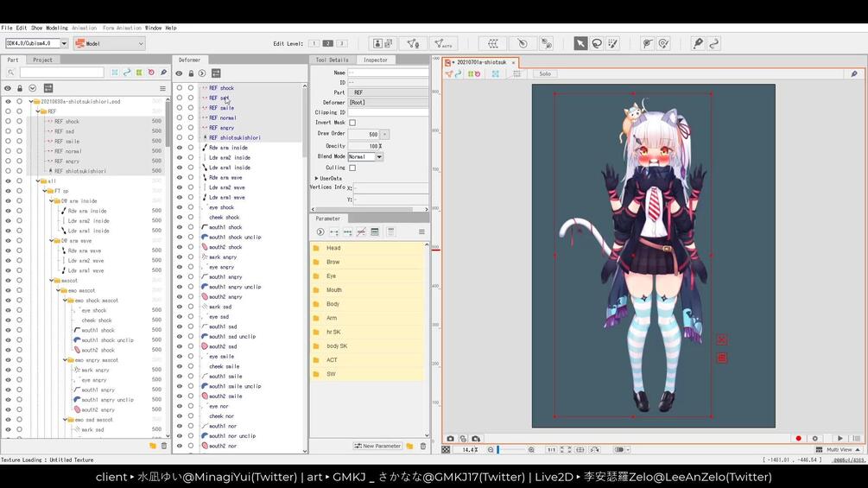The image size is (868, 488).
Task: Collapse the DF arm inside folder
Action: tap(52, 201)
